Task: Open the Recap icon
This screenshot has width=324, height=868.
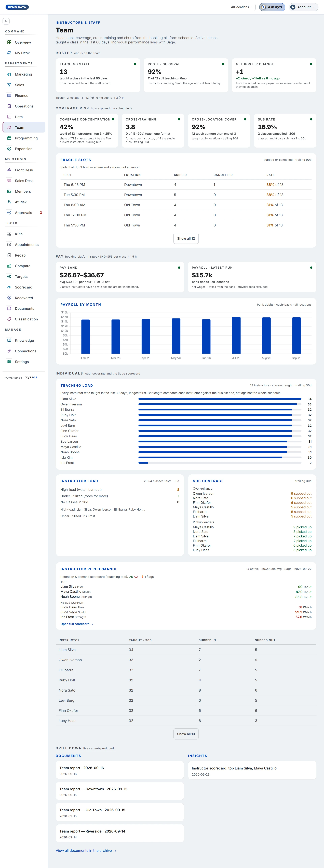Action: (9, 255)
